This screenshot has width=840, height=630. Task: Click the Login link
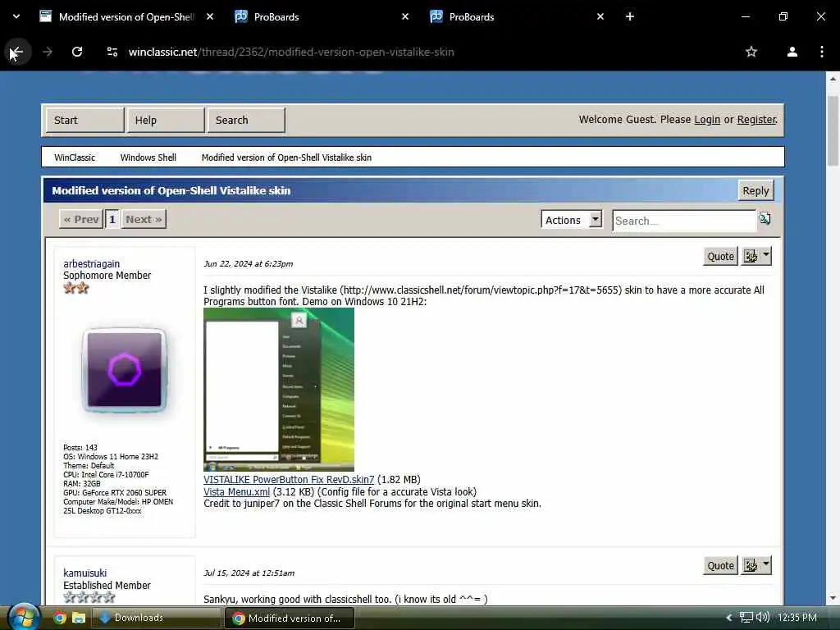(x=707, y=120)
